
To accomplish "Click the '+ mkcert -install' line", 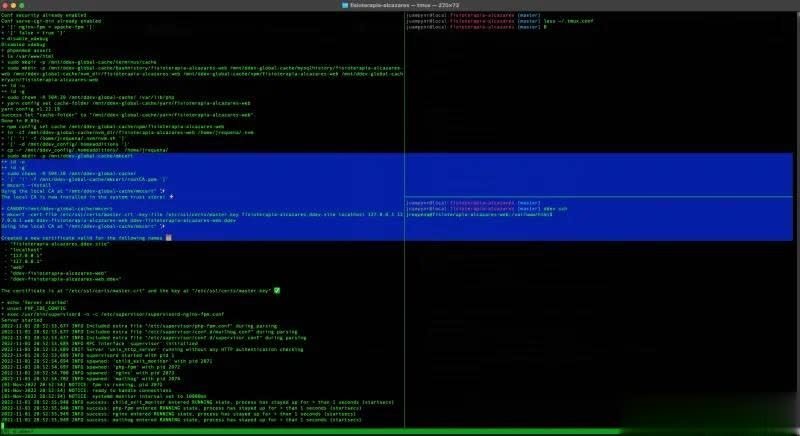I will coord(26,186).
